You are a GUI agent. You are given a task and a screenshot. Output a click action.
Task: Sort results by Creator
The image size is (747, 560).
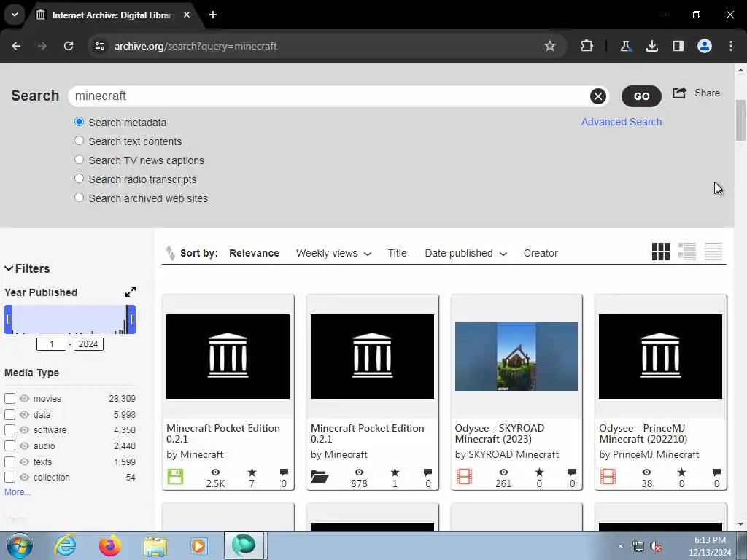point(541,253)
